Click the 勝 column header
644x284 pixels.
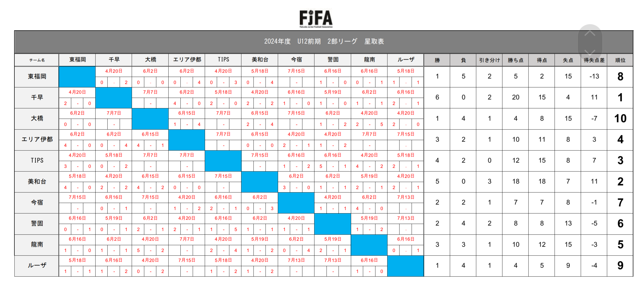click(x=437, y=60)
